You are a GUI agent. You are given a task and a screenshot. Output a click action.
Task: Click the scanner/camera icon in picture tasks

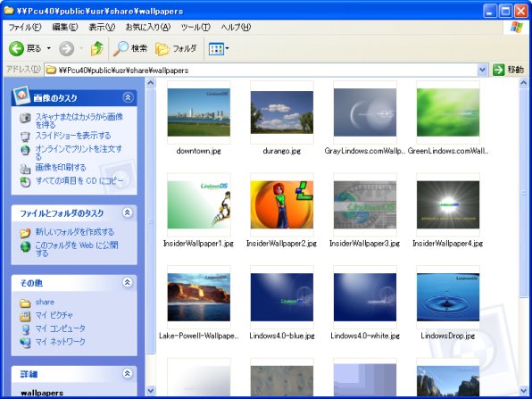[x=25, y=118]
